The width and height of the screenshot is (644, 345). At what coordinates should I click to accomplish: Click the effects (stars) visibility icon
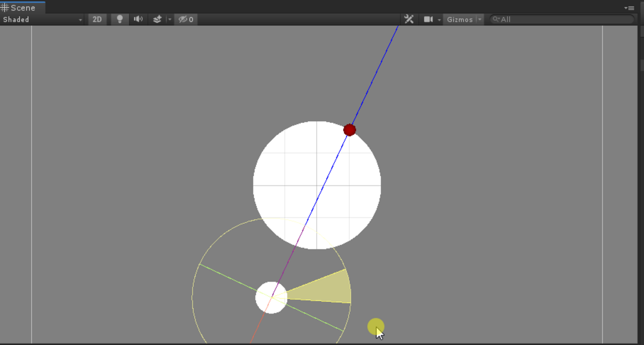pyautogui.click(x=157, y=19)
